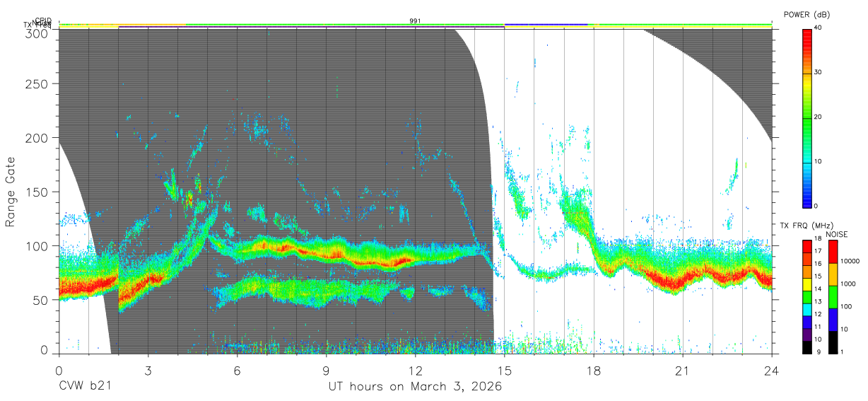Click the 9 tick on the UT hours axis
Viewport: 868px width, 401px height.
[326, 370]
